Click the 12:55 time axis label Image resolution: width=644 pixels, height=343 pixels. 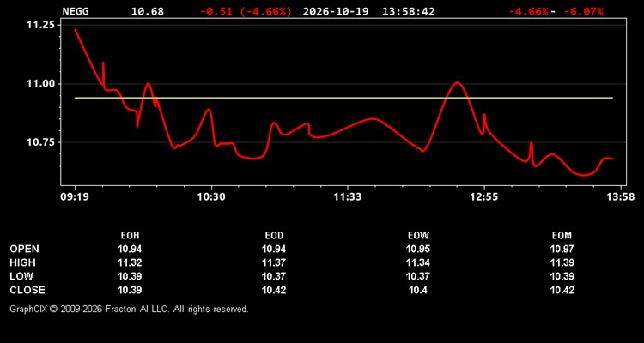pyautogui.click(x=483, y=196)
